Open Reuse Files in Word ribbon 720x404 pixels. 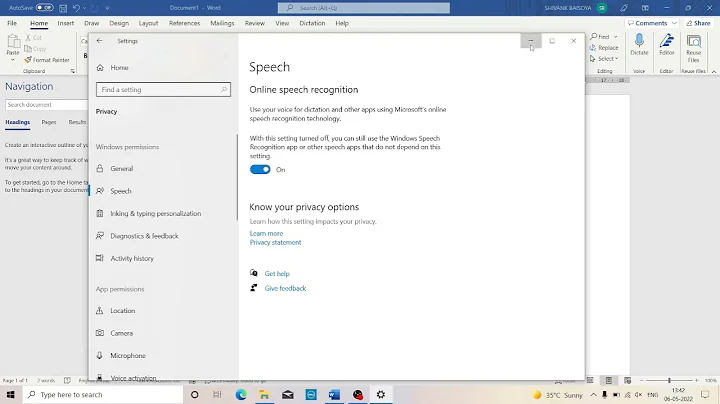pos(693,48)
